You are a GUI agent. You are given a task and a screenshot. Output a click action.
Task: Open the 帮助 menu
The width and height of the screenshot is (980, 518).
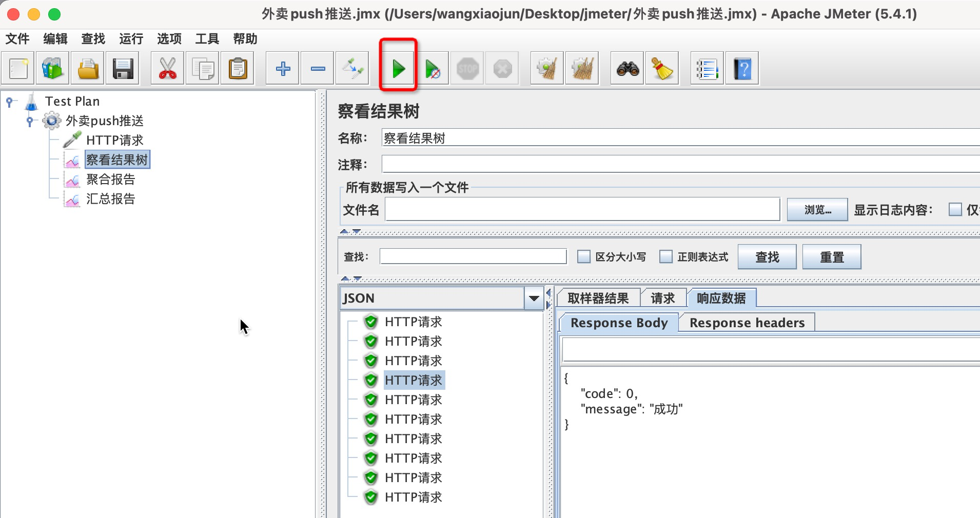(245, 39)
